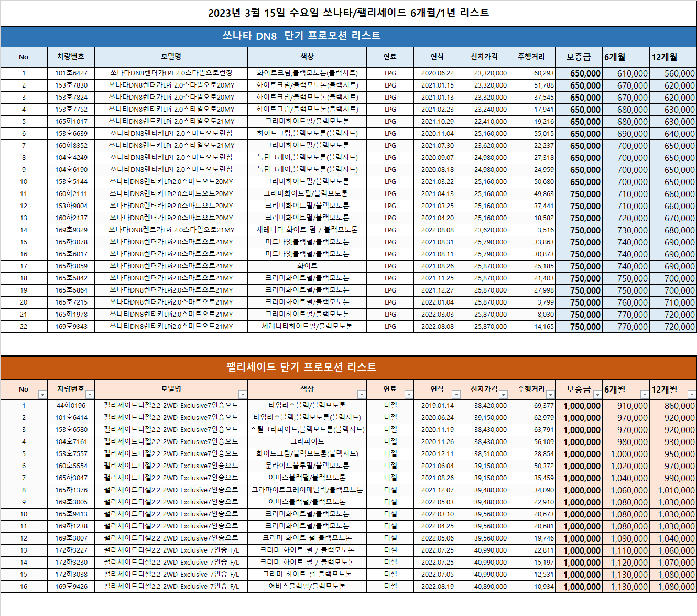Select 6개월 price 760,000
The width and height of the screenshot is (697, 616).
[626, 302]
